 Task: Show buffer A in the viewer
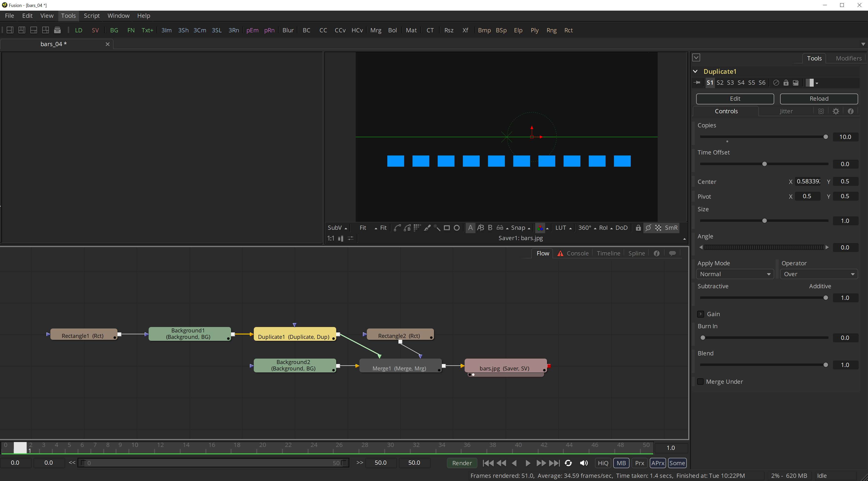(470, 228)
